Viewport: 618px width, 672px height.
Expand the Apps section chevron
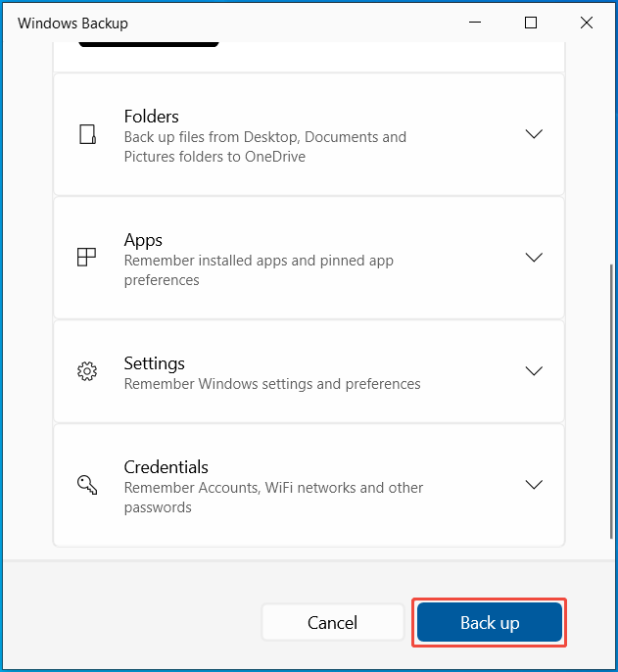coord(534,257)
